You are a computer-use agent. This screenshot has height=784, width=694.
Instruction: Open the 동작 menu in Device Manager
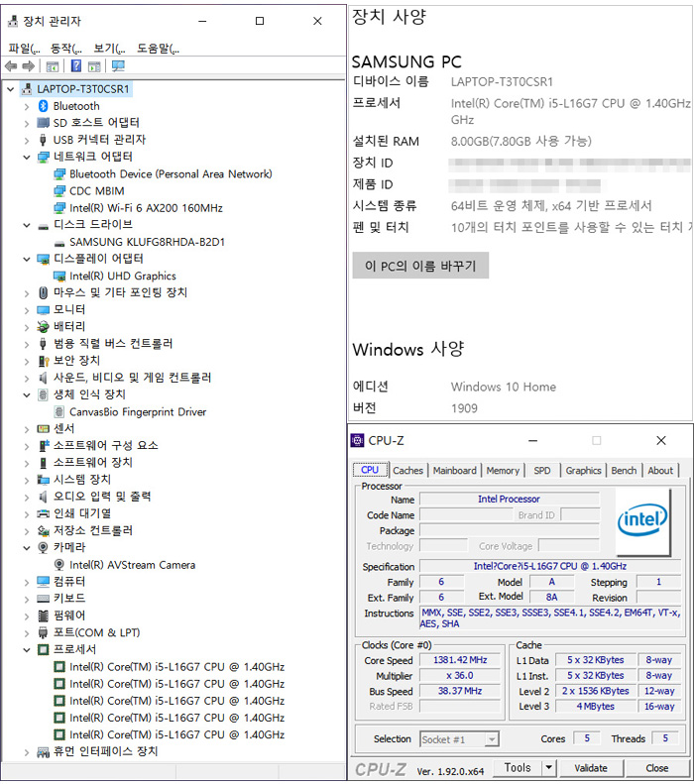(x=66, y=49)
